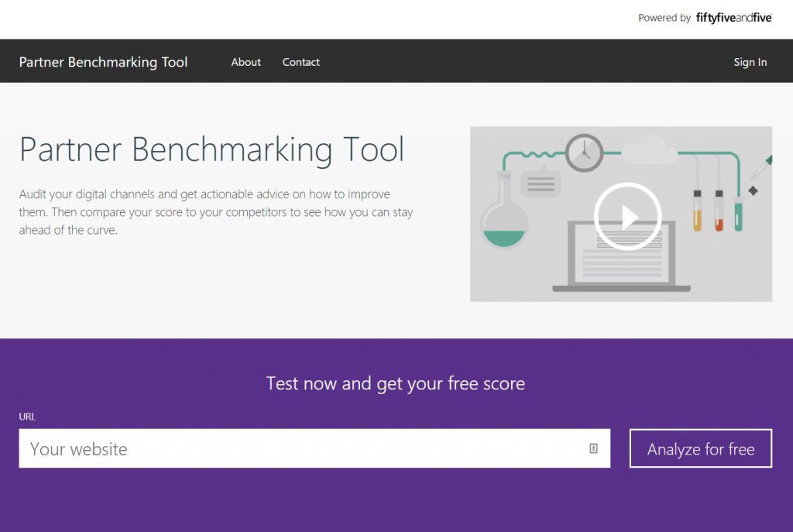This screenshot has height=532, width=793.
Task: Click the video thumbnail illustration
Action: point(621,214)
